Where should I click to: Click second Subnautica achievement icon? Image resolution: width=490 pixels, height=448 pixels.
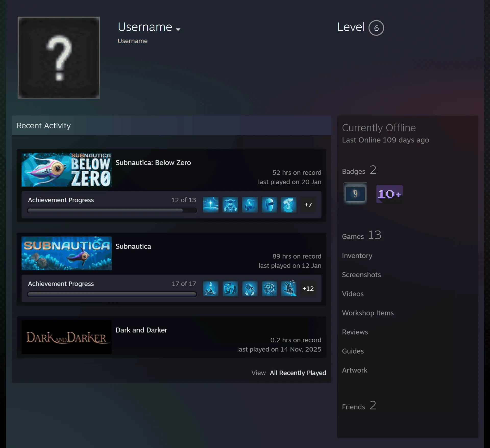(x=230, y=288)
